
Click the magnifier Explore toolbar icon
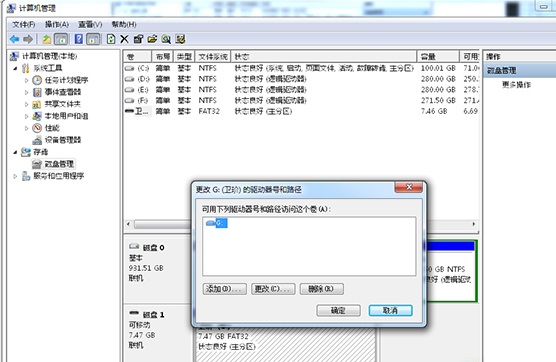[x=166, y=39]
